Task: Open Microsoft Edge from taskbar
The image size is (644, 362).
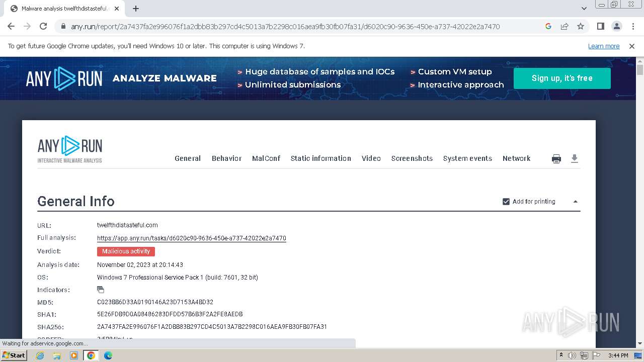Action: tap(108, 355)
